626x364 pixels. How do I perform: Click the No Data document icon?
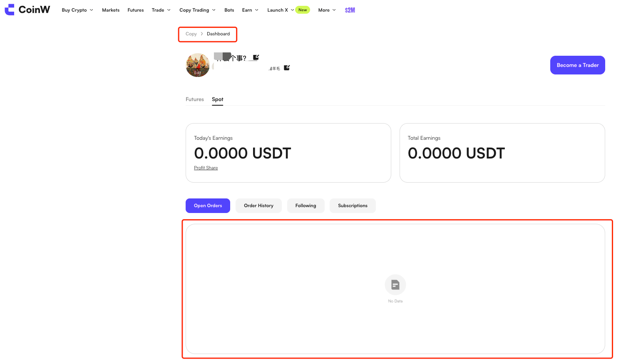[395, 285]
